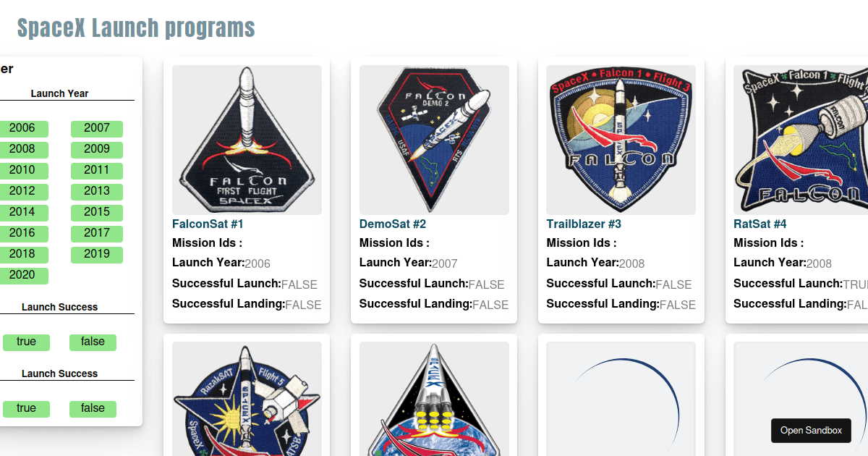
Task: Select the 2017 launch year filter
Action: pos(97,234)
